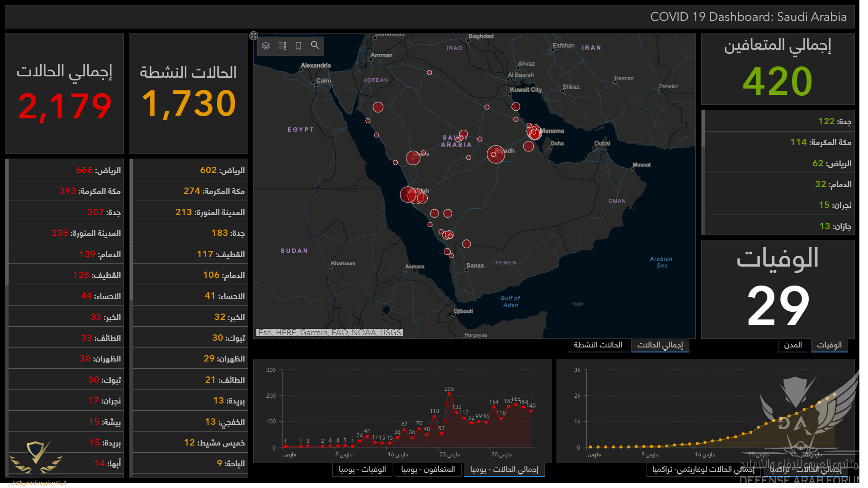Select الخفجي: 13 active row
The height and width of the screenshot is (488, 868).
click(190, 422)
